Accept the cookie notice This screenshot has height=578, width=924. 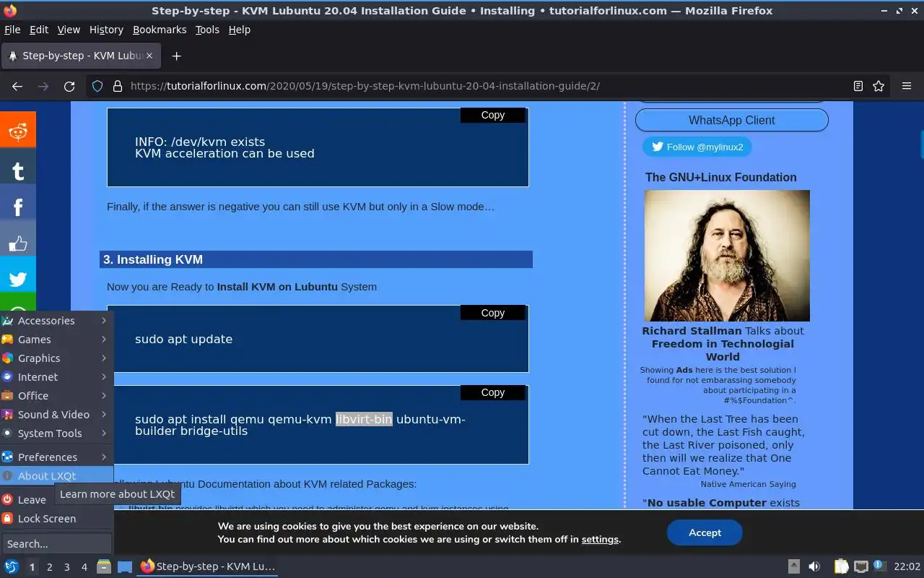[x=705, y=532]
